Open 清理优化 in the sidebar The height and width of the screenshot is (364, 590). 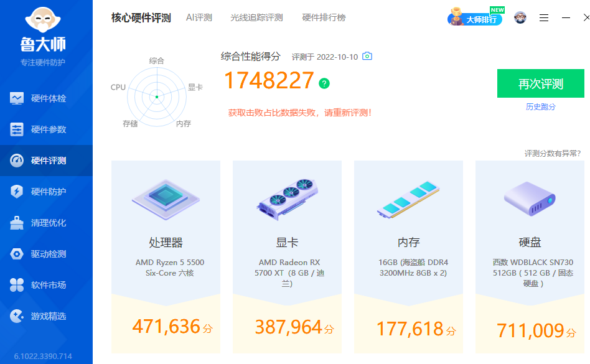coord(47,223)
